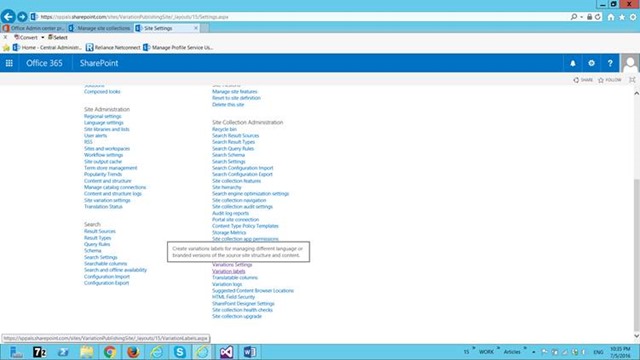Open Language settings link
Screen dimensions: 640x360
[104, 123]
